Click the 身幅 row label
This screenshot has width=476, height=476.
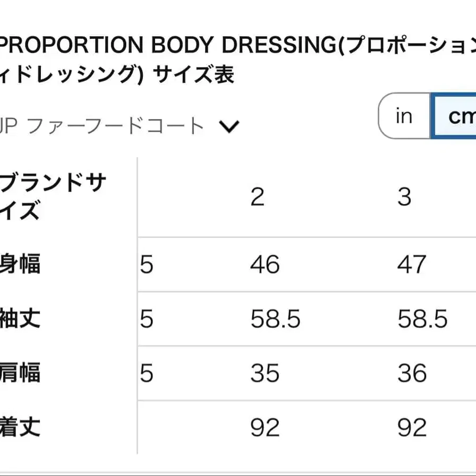(x=20, y=264)
